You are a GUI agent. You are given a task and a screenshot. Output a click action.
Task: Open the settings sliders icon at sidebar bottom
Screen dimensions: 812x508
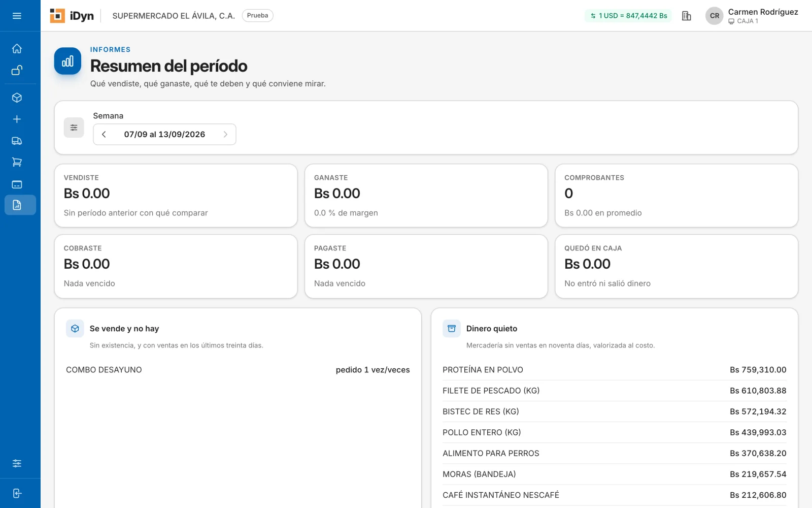coord(17,463)
